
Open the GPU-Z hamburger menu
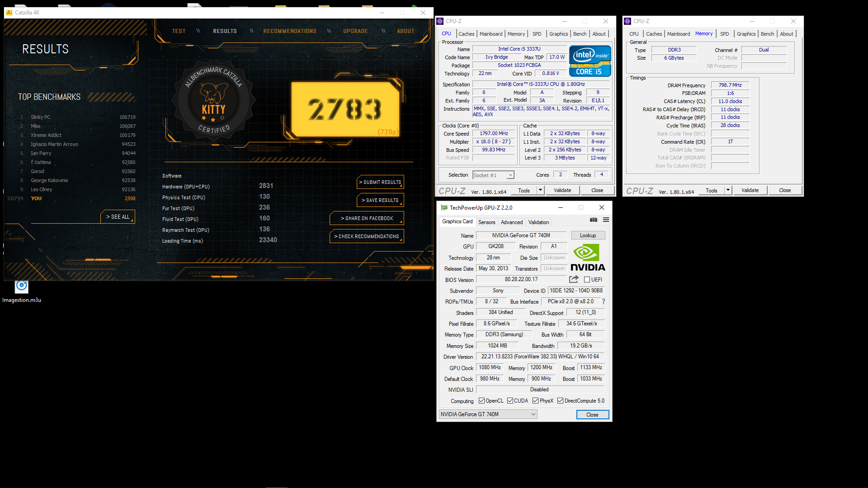pyautogui.click(x=606, y=220)
